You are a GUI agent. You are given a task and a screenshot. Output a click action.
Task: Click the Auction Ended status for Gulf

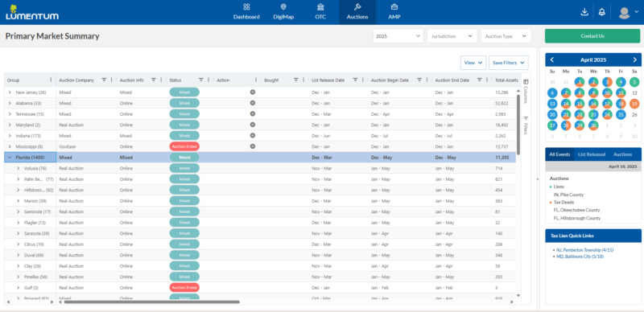click(x=184, y=287)
